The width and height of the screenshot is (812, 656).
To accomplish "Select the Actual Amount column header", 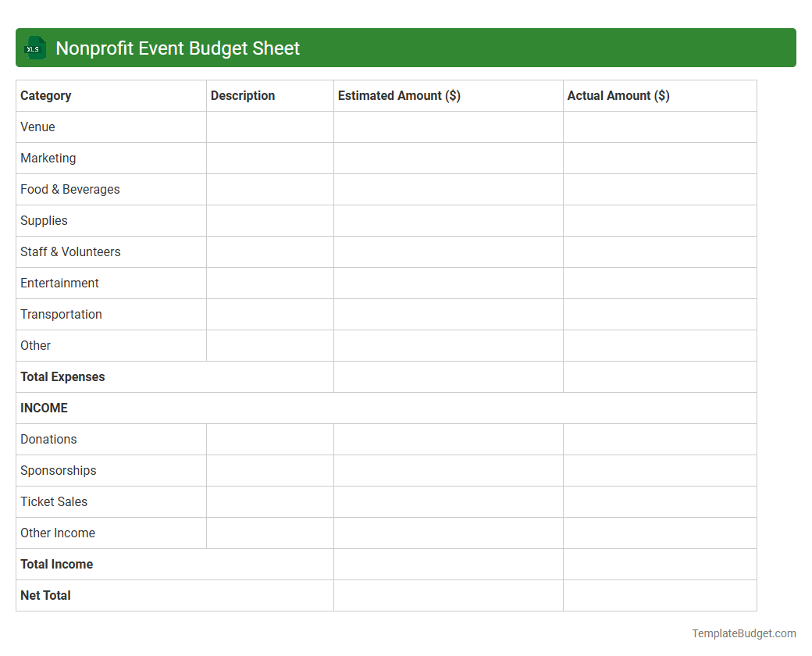I will (x=618, y=95).
